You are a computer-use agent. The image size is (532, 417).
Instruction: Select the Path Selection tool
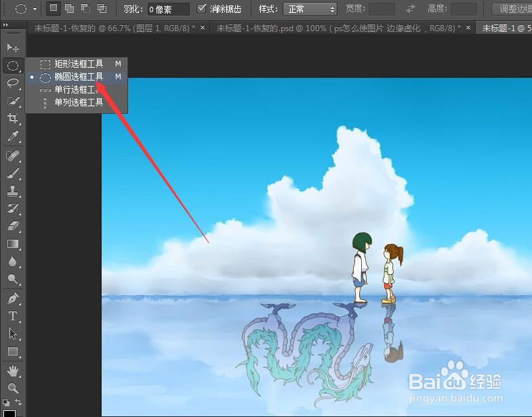pos(13,334)
